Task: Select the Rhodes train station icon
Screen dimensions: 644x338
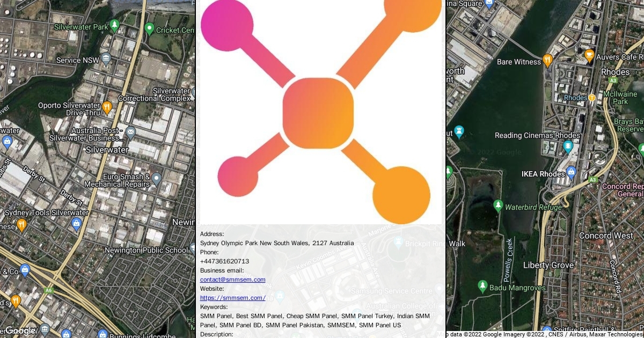Action: pos(592,98)
